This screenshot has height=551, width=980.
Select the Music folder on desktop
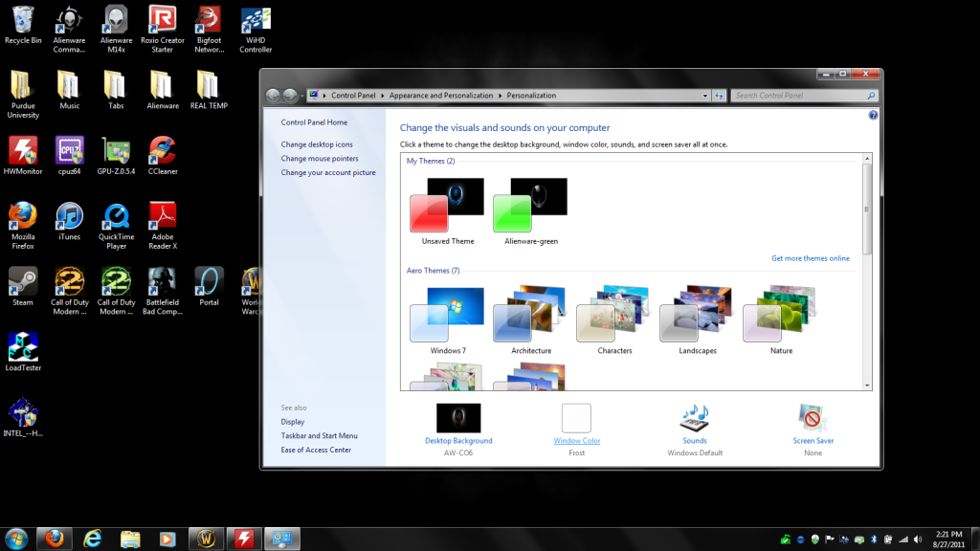tap(69, 90)
